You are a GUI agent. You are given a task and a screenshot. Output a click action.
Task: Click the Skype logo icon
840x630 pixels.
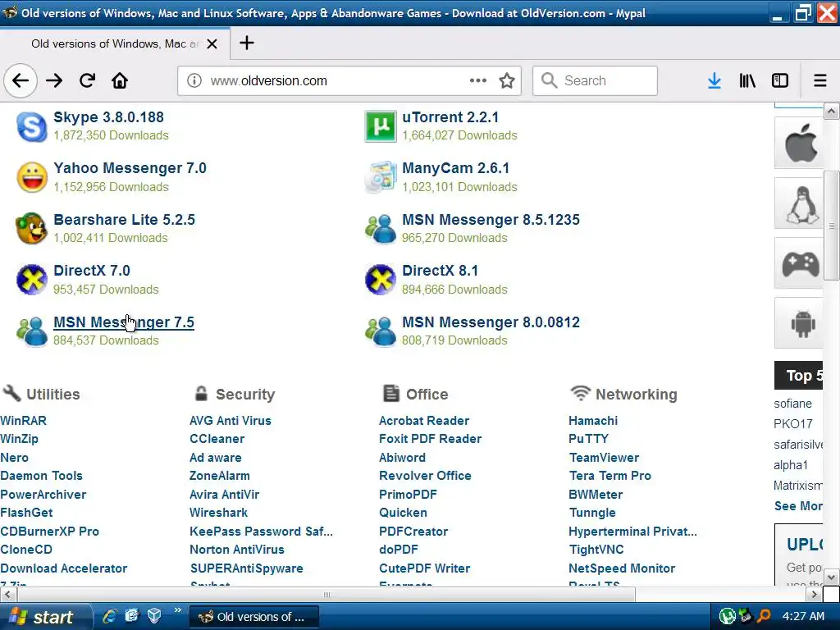(32, 127)
